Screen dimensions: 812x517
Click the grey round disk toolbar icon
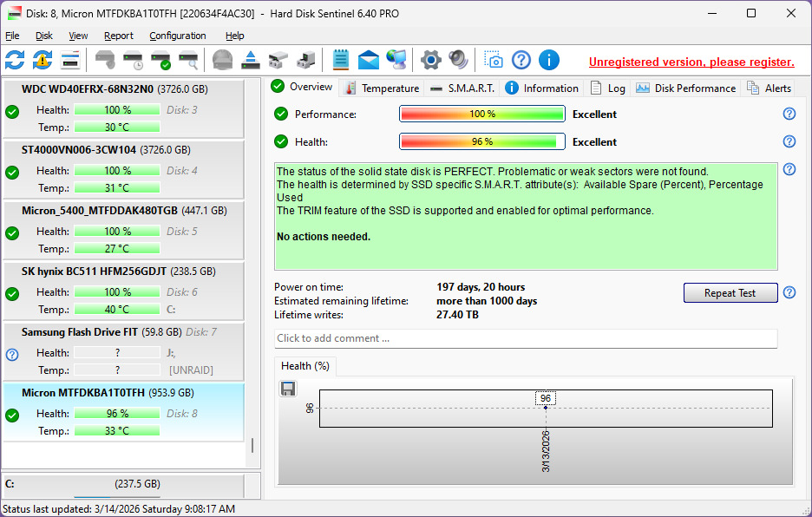pyautogui.click(x=223, y=60)
